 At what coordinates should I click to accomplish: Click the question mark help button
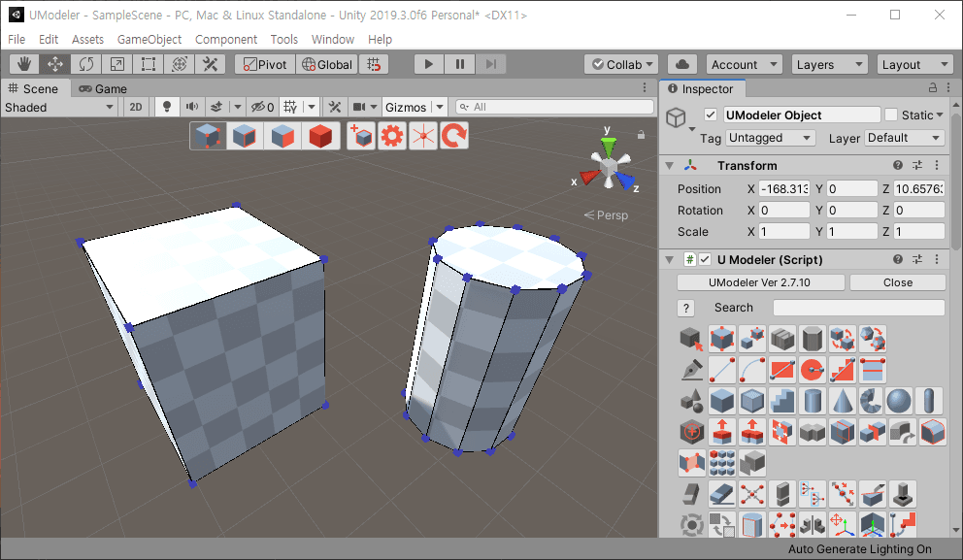coord(686,308)
